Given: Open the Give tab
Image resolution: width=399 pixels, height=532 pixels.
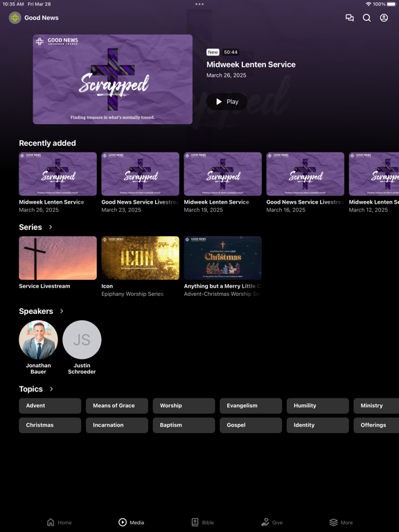Looking at the screenshot, I should (272, 522).
